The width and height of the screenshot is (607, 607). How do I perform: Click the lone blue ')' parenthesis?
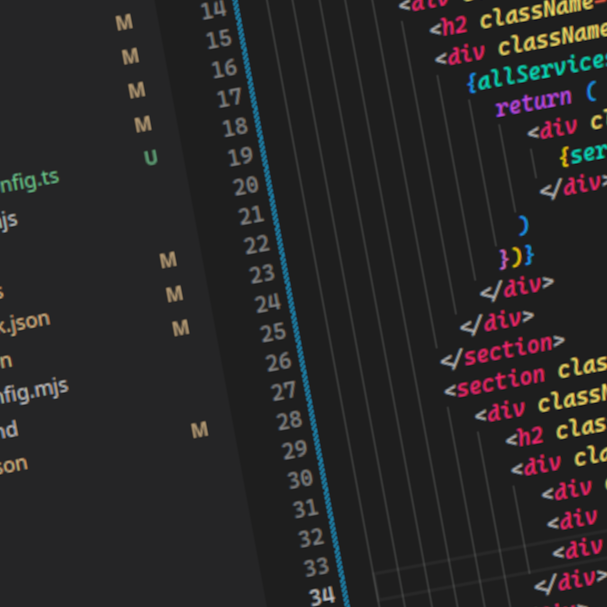(x=523, y=226)
